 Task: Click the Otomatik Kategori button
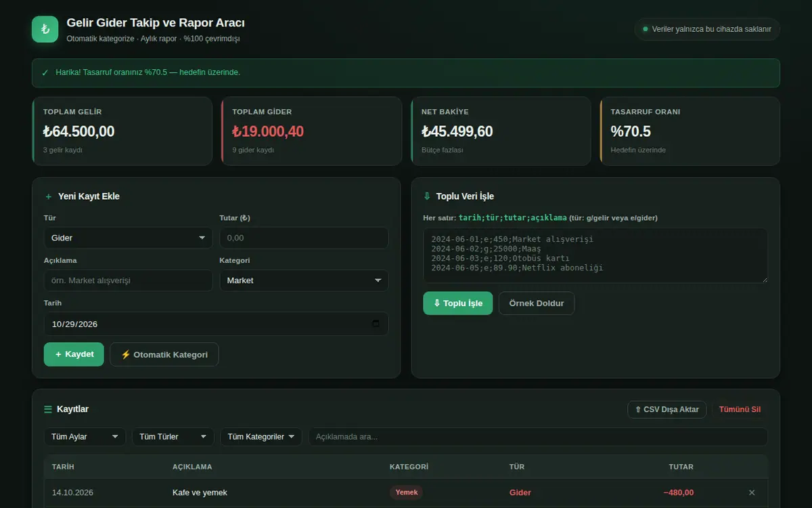coord(164,354)
